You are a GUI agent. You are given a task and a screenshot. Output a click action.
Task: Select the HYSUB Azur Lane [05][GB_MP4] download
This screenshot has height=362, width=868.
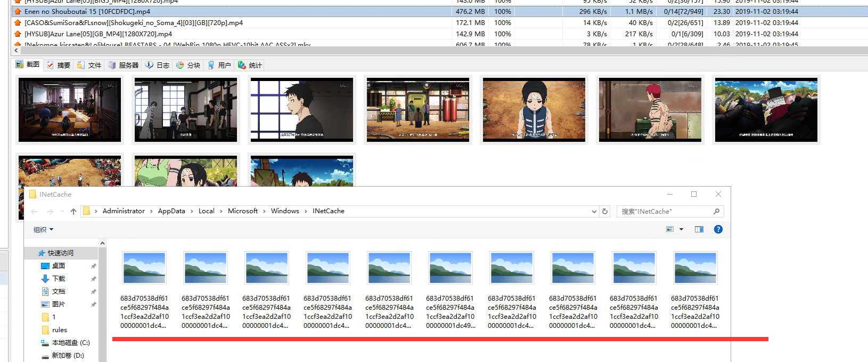(x=439, y=34)
